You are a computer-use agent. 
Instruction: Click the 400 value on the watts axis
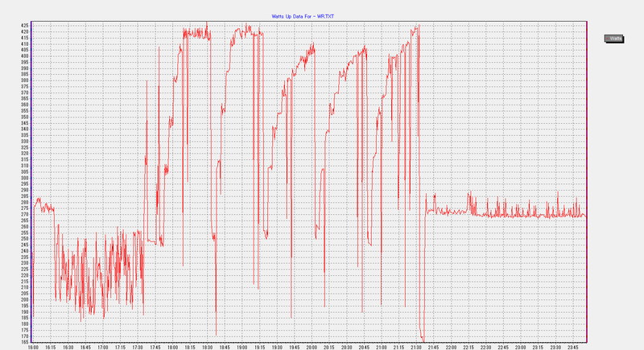[25, 56]
